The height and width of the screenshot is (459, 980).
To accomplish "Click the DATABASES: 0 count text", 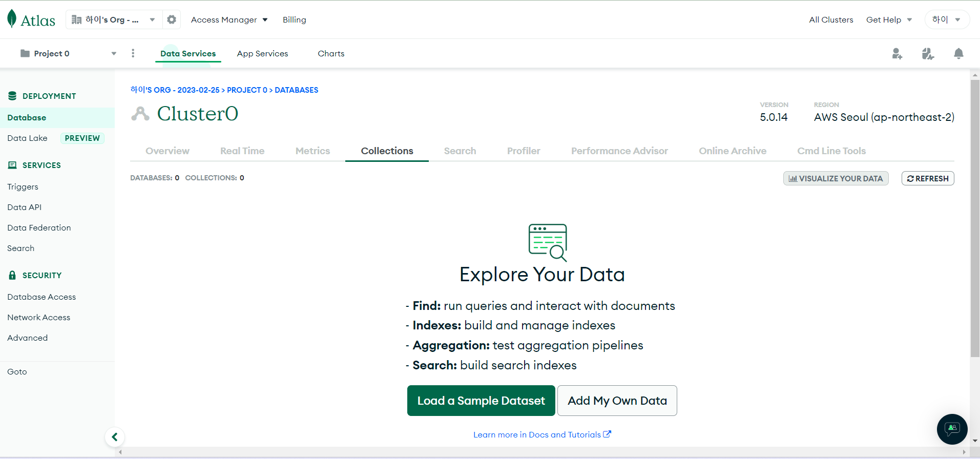I will 155,178.
